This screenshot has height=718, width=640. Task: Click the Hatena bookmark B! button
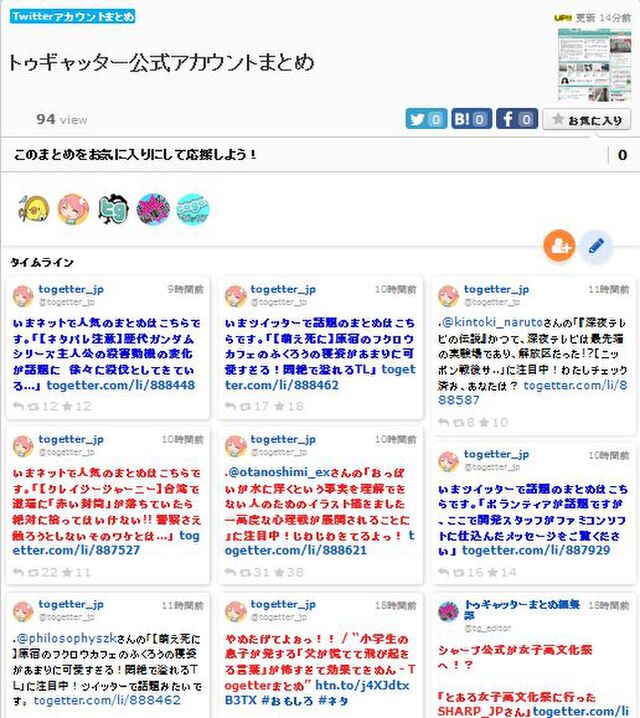click(472, 119)
